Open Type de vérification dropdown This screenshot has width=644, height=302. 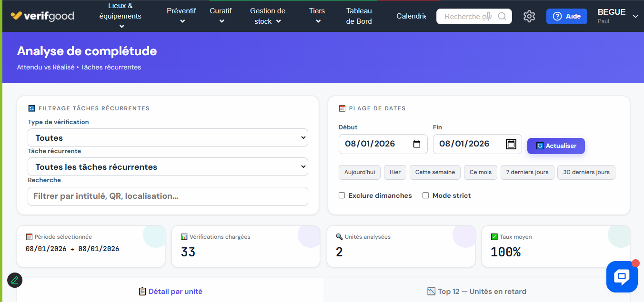(168, 138)
